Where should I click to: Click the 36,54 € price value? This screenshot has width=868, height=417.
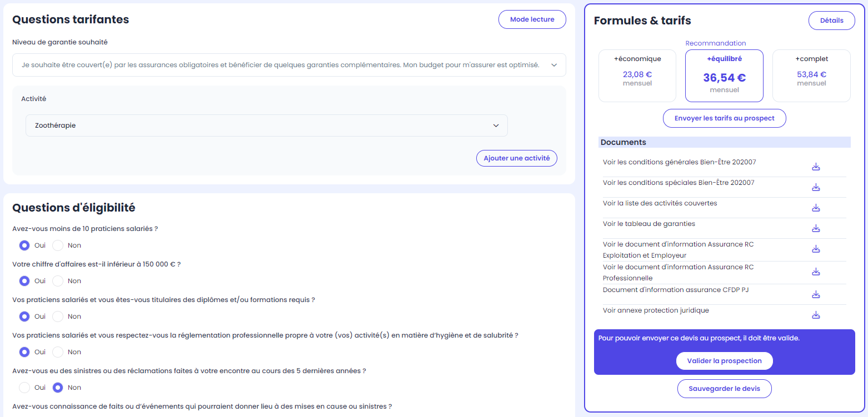(724, 78)
